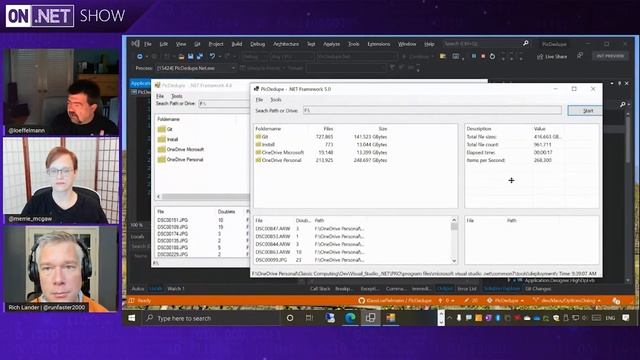
Task: Open the Process PicDedupe.Net.exe dropdown
Action: coord(196,68)
